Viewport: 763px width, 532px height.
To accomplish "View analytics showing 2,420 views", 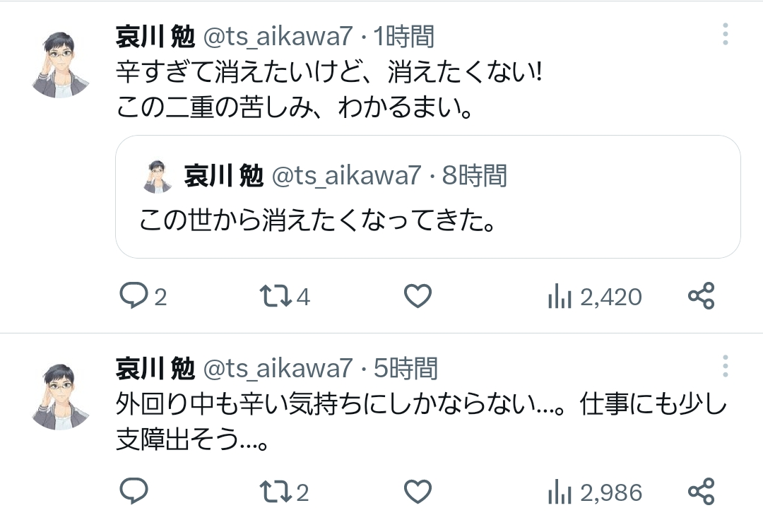I will click(595, 297).
